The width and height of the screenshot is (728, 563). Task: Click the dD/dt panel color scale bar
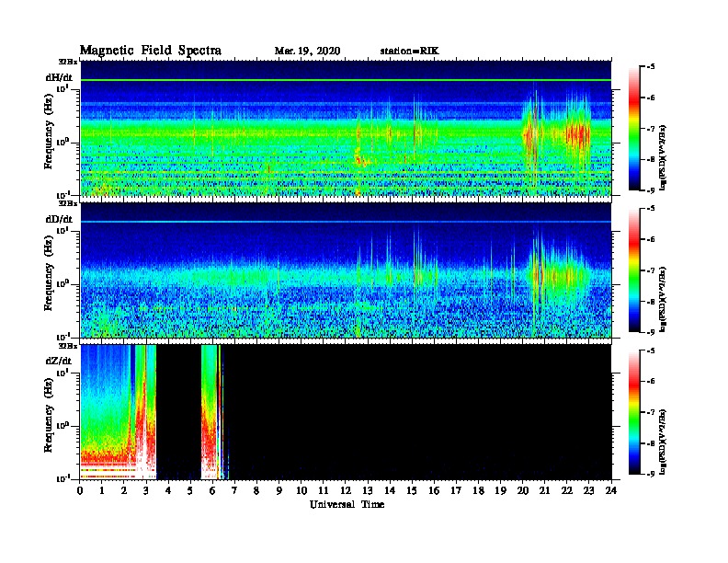coord(634,270)
